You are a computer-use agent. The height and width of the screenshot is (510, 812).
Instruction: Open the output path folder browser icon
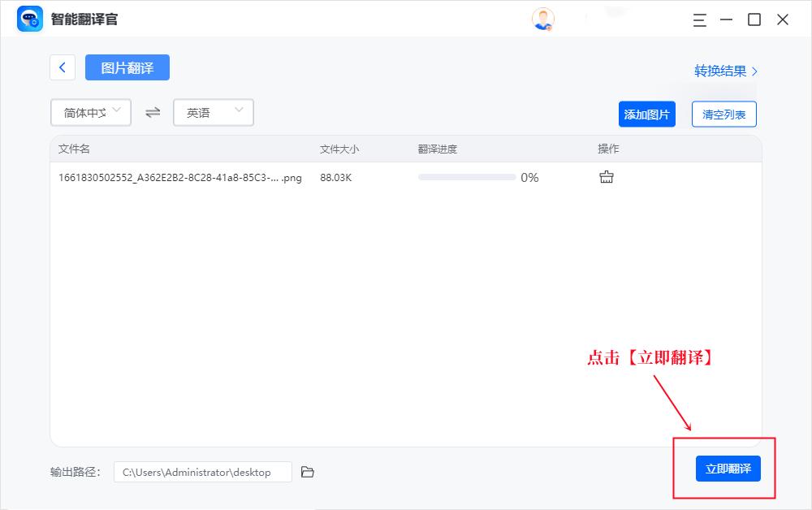point(307,471)
